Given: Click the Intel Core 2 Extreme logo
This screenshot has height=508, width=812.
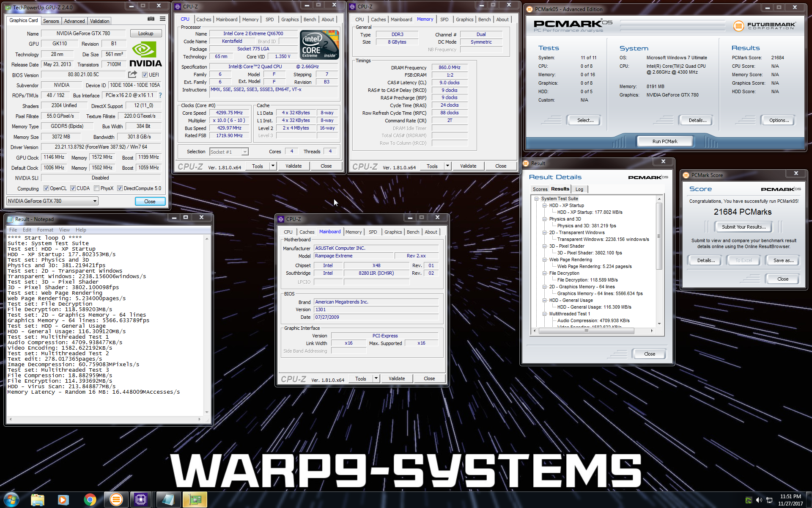Looking at the screenshot, I should (x=319, y=44).
